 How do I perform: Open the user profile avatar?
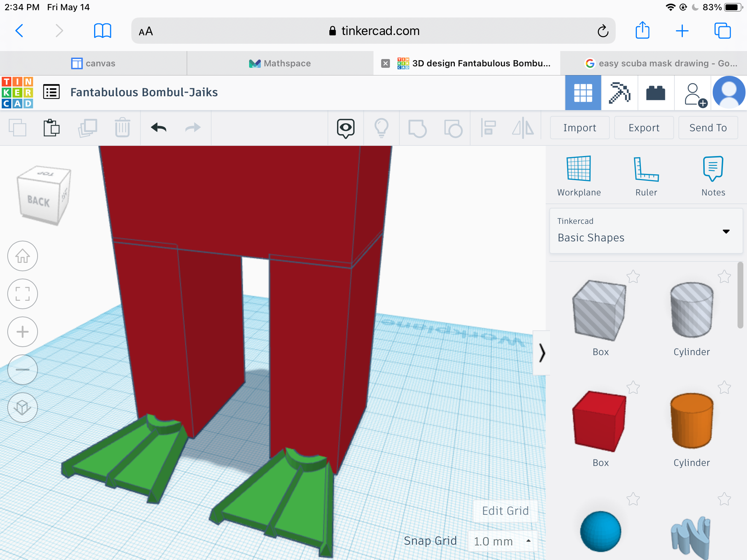tap(729, 93)
